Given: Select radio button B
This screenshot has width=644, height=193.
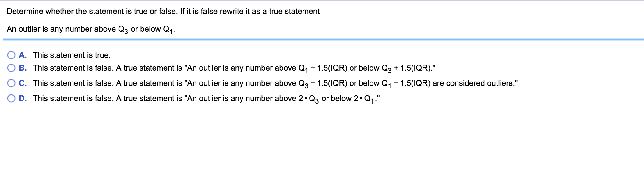Looking at the screenshot, I should pos(11,68).
